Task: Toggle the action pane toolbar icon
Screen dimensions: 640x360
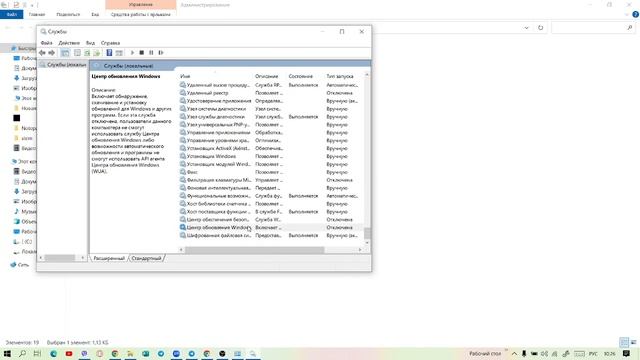Action: [119, 53]
